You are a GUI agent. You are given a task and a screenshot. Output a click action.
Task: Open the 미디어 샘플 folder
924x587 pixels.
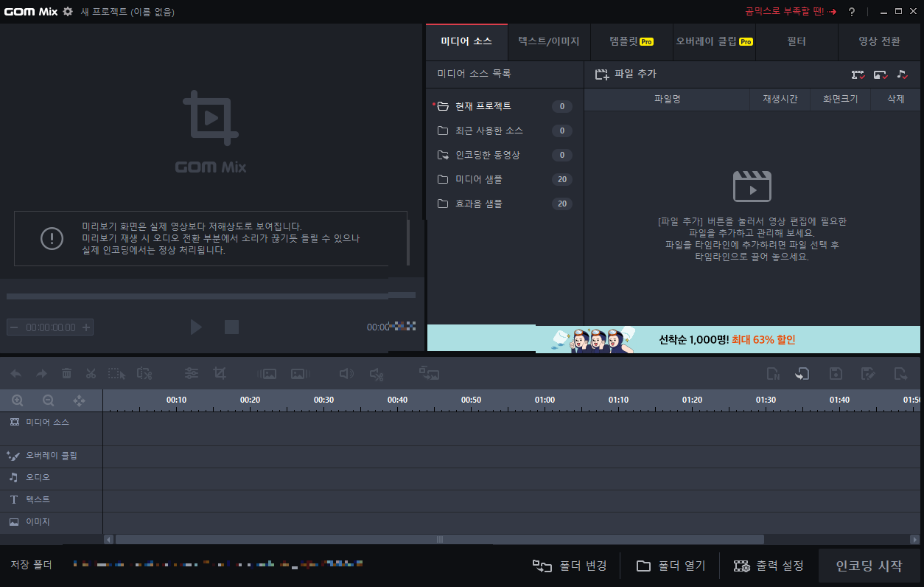505,179
